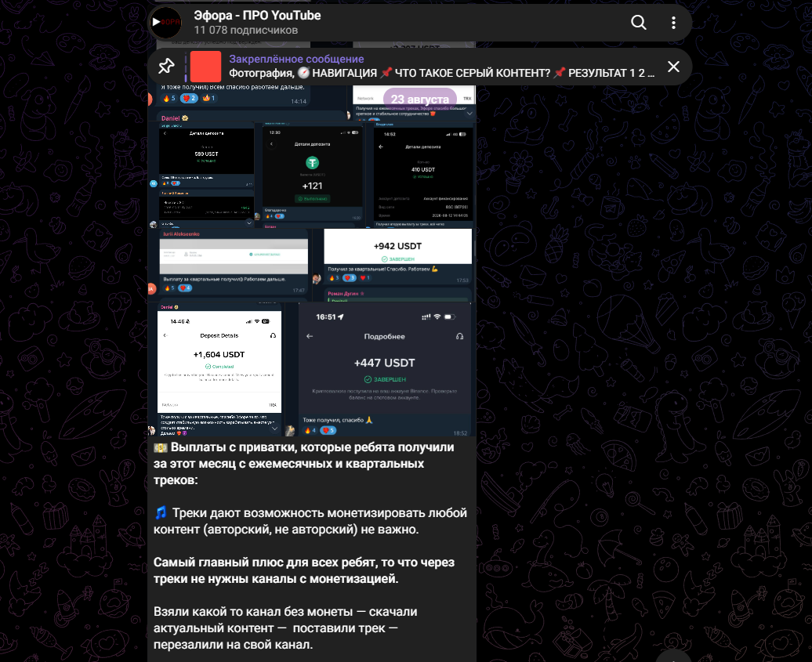Open the three-dot channel menu
Viewport: 812px width, 662px height.
[x=673, y=22]
